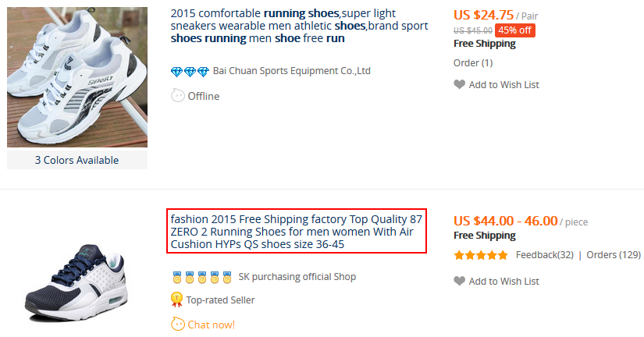Start a chat with Chat now!
Screen dimensions: 644x337
point(210,325)
